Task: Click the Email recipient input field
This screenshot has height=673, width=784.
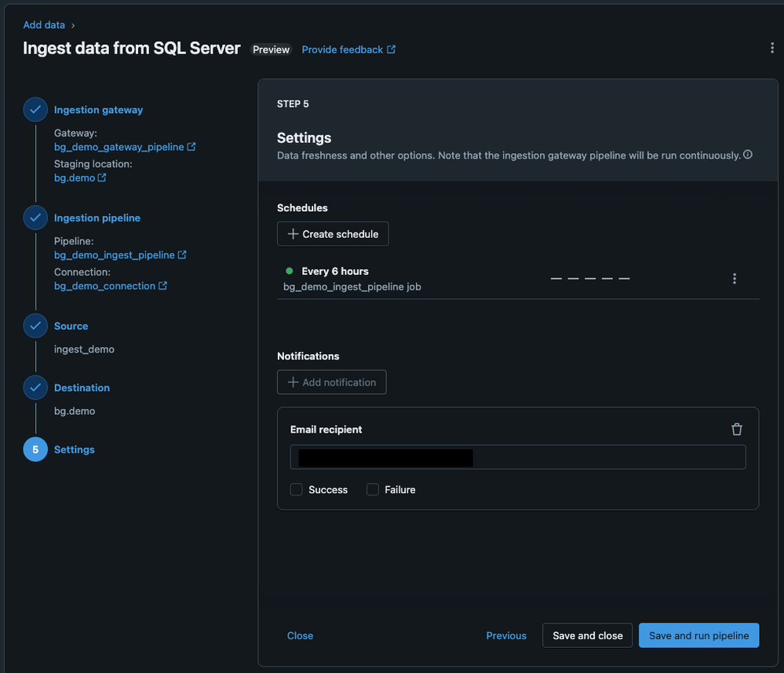Action: [518, 457]
